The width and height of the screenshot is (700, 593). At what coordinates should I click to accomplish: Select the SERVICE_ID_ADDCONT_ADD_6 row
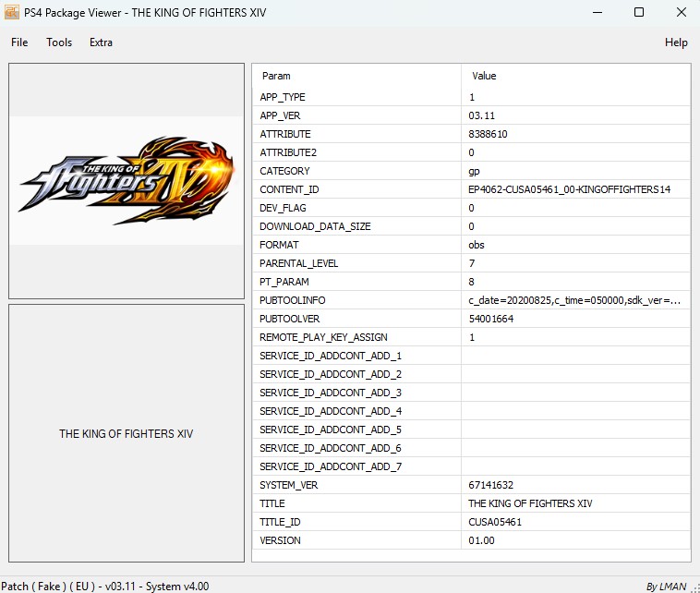[x=471, y=448]
